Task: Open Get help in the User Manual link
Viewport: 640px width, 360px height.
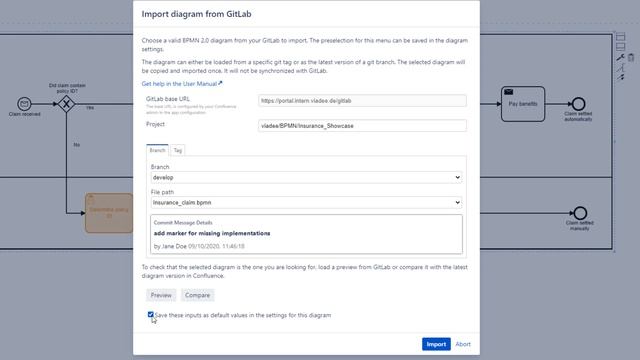Action: click(x=180, y=84)
